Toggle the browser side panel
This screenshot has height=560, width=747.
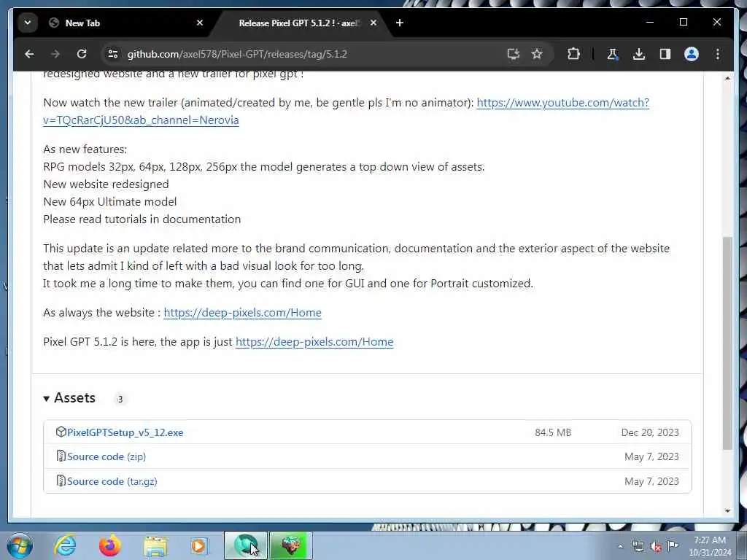(665, 54)
